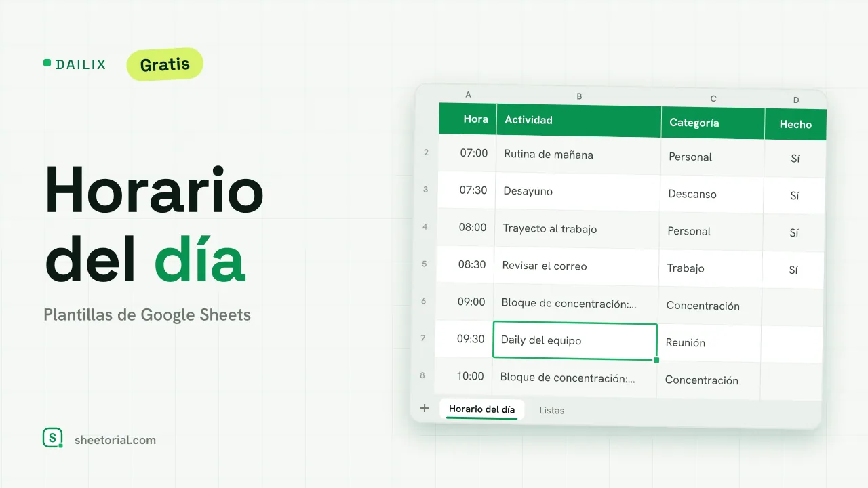Viewport: 868px width, 488px height.
Task: Select the Revisar el correo cell
Action: pyautogui.click(x=576, y=266)
